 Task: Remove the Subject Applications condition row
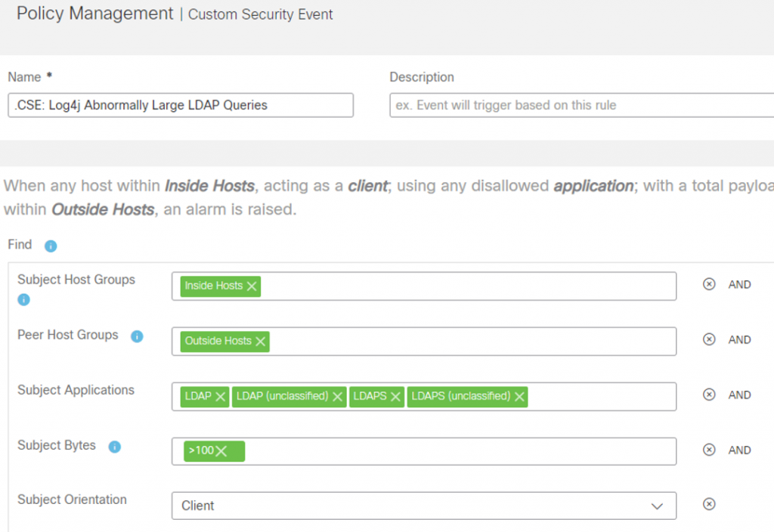[x=709, y=395]
